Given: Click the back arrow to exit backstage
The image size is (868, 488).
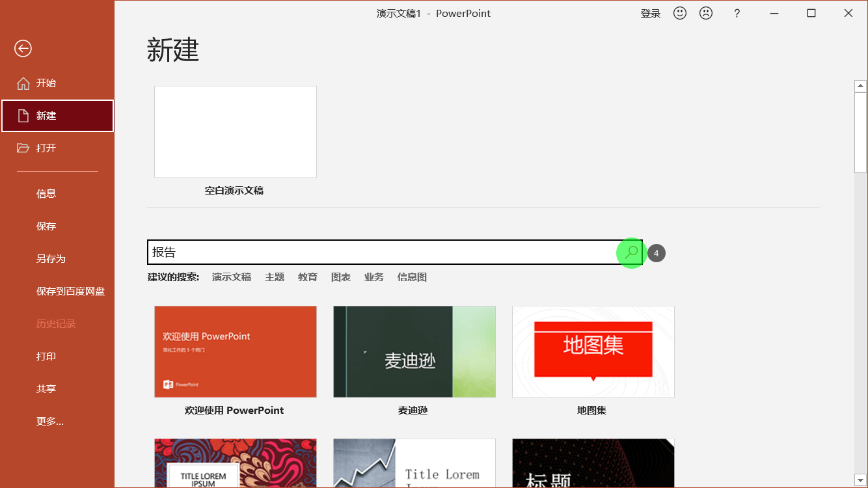Looking at the screenshot, I should (x=23, y=48).
